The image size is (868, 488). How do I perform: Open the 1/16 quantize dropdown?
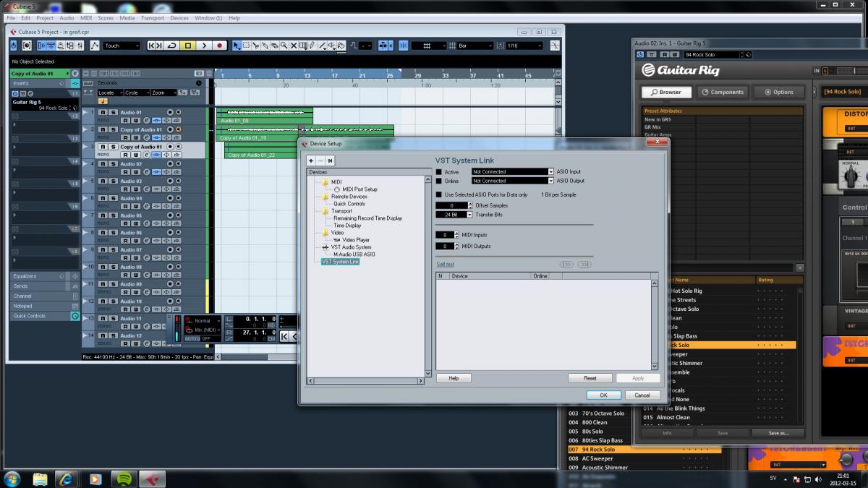(x=524, y=46)
